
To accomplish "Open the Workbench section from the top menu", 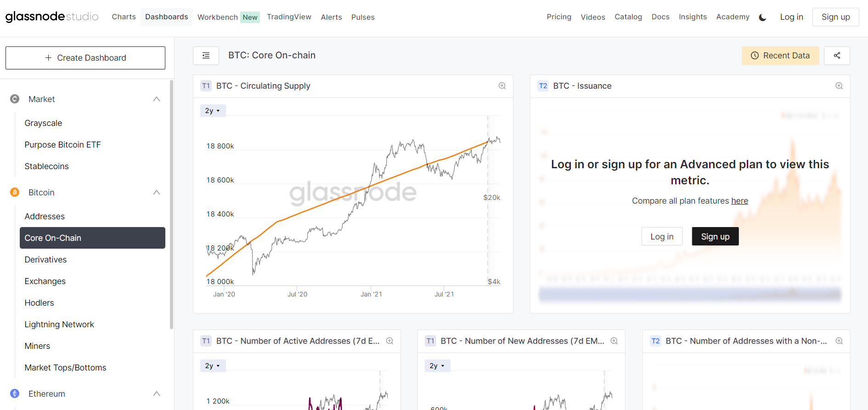I will 217,17.
